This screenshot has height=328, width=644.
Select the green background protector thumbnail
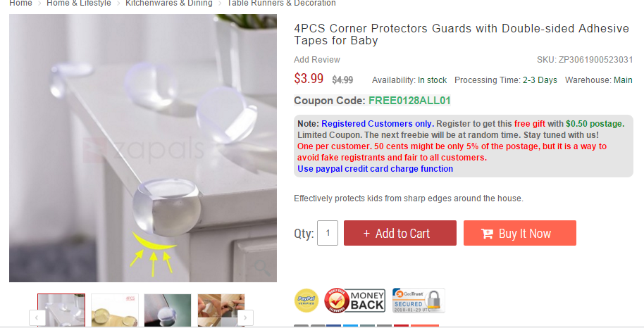coord(168,310)
